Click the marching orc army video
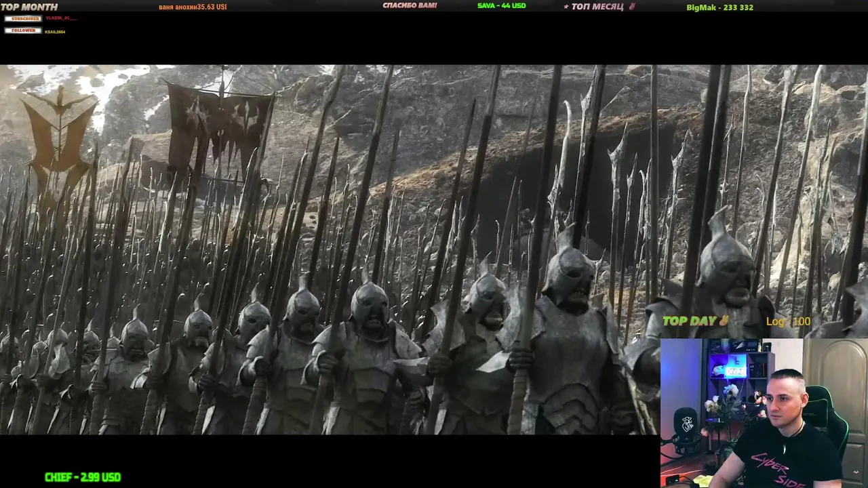Screen dimensions: 868x488 434,249
